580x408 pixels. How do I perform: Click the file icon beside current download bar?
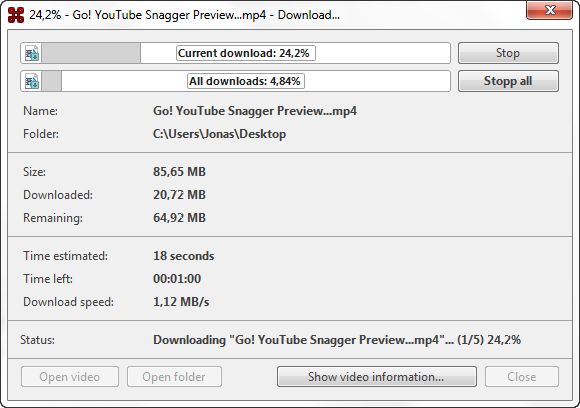[x=32, y=53]
